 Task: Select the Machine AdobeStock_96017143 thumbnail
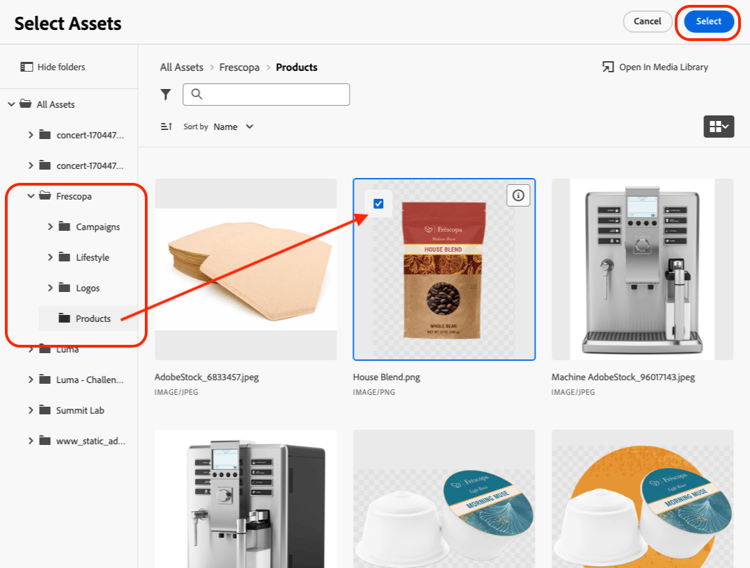(x=642, y=269)
